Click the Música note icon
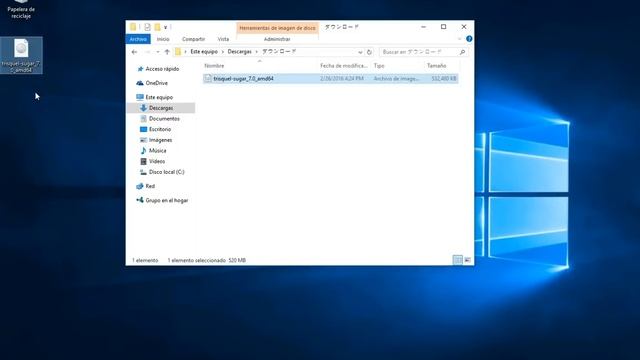 [143, 151]
